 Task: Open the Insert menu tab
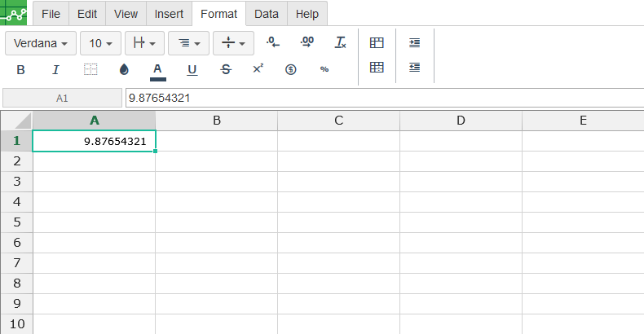(169, 14)
